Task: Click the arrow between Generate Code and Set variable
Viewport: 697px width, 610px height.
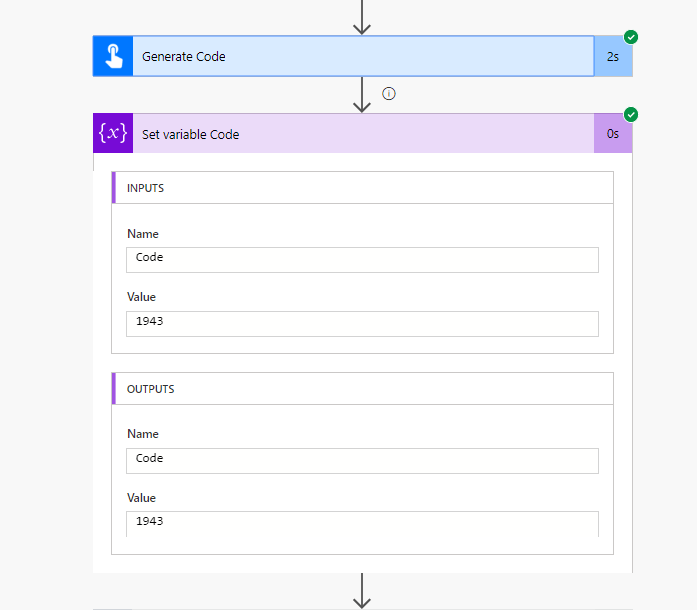Action: [362, 95]
